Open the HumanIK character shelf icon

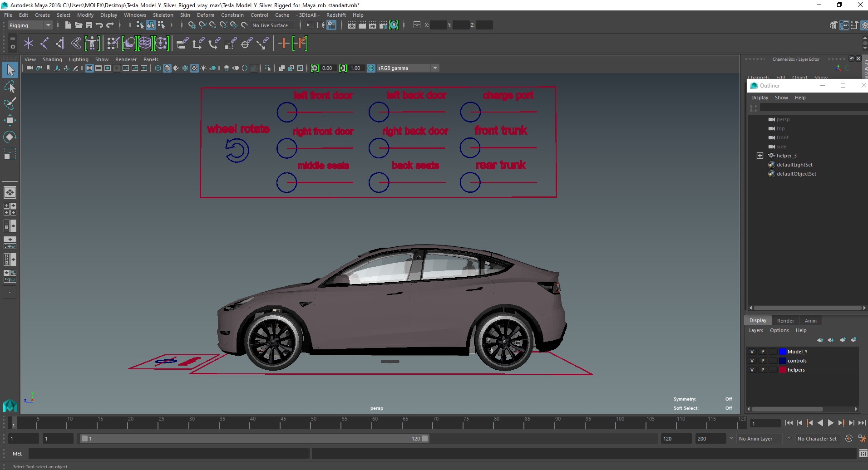tap(92, 44)
